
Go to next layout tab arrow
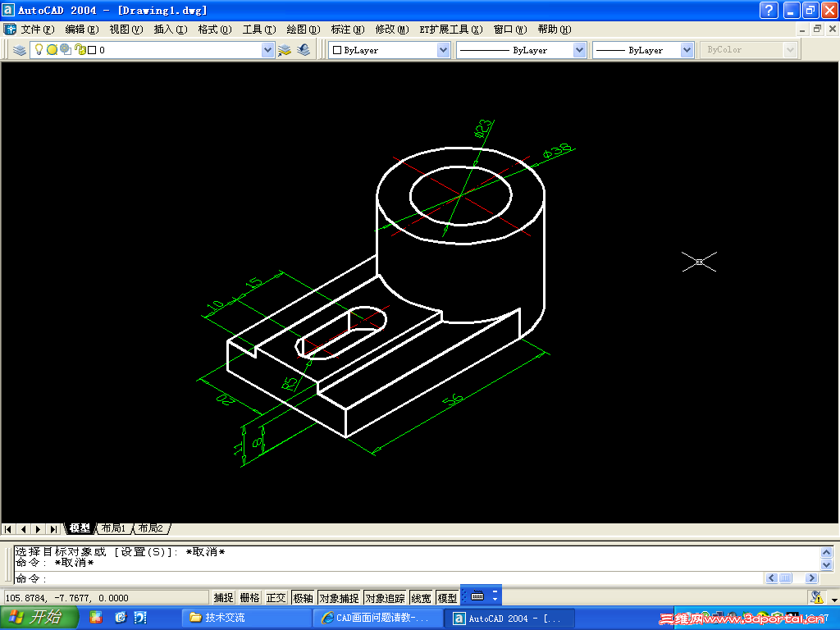pos(38,529)
